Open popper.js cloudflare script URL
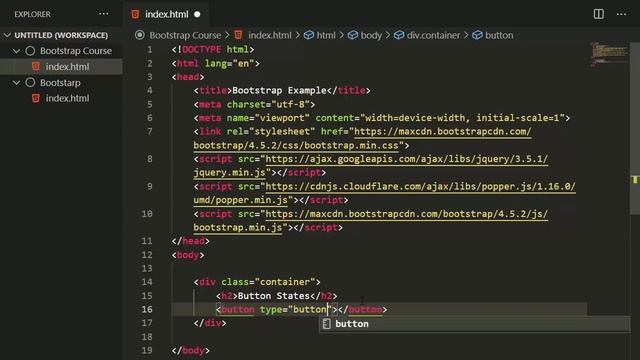The height and width of the screenshot is (360, 640). (384, 193)
